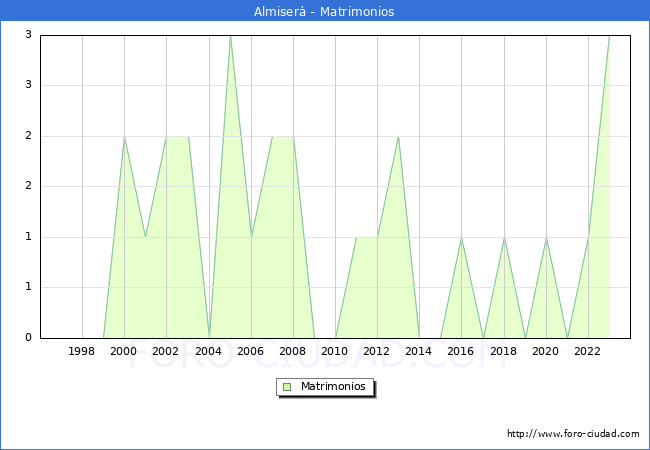Select the 2022 x-axis year label
650x450 pixels.
click(x=588, y=351)
